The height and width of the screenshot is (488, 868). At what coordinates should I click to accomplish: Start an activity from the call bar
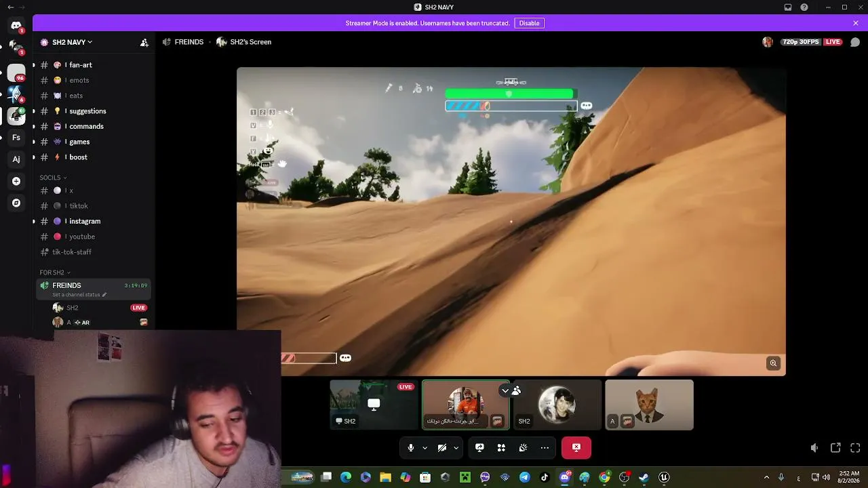click(x=501, y=447)
